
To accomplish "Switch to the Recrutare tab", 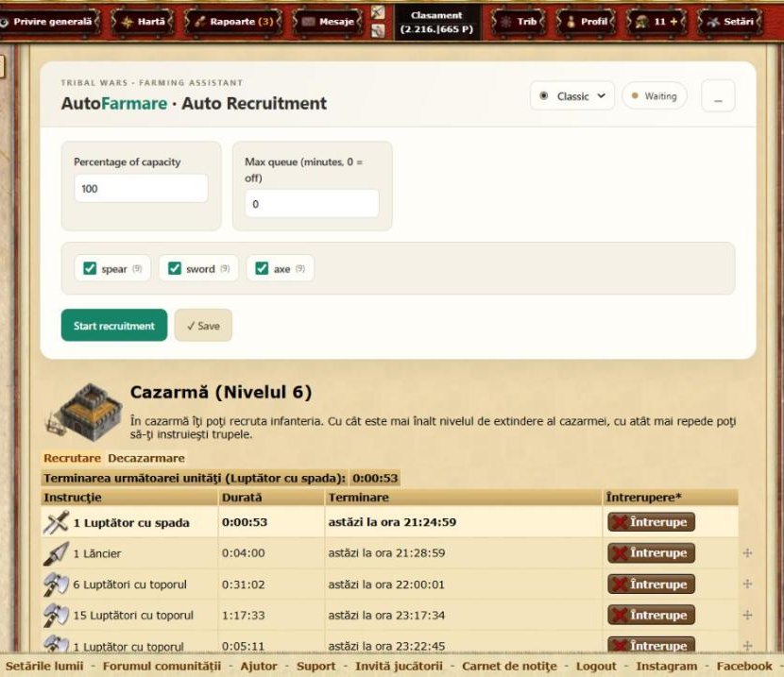I will [72, 458].
